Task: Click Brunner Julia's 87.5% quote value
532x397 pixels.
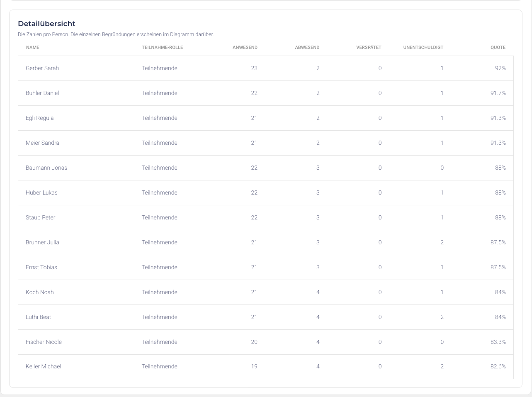Action: pyautogui.click(x=498, y=242)
